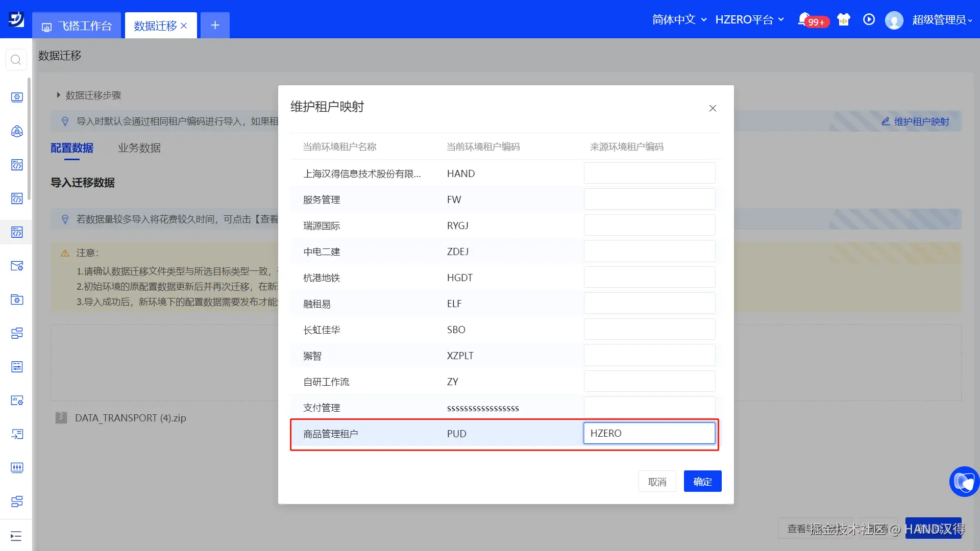Click the theme shirt icon in header
The height and width of the screenshot is (551, 980).
[x=844, y=19]
